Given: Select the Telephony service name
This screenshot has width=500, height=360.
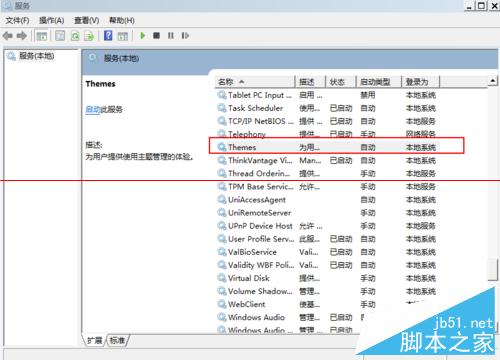Looking at the screenshot, I should 247,134.
